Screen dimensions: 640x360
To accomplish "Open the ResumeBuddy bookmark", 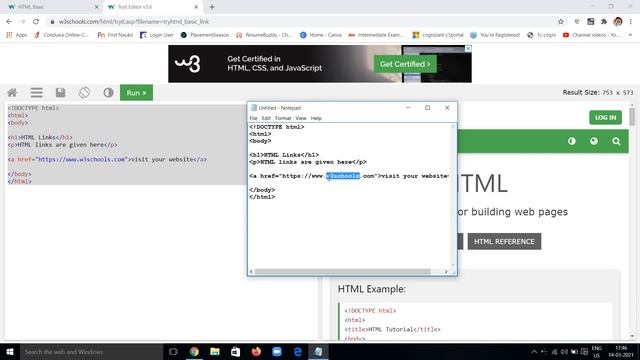I will point(264,35).
